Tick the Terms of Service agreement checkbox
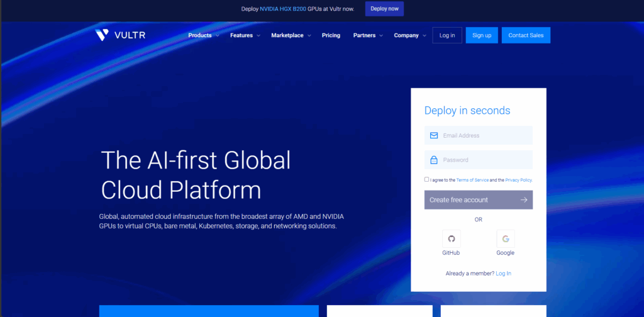 427,179
